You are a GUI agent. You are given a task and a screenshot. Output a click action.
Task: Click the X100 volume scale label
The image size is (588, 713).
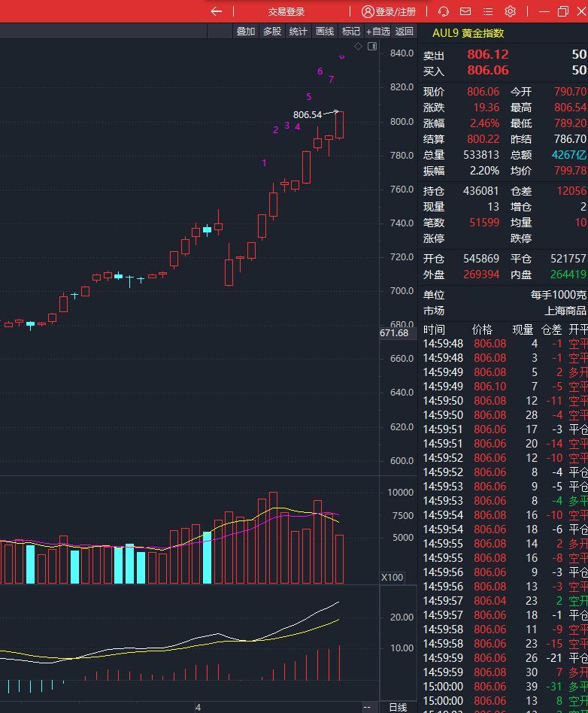coord(392,578)
